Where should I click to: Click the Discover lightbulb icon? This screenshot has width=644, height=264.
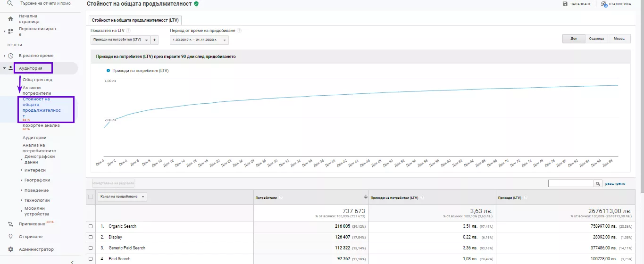pos(10,237)
